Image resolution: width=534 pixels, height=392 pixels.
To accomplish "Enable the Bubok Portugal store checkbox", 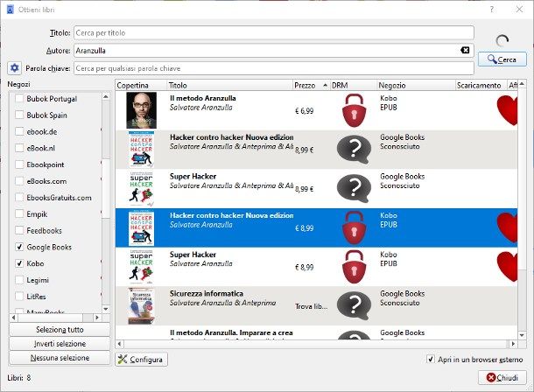I will coord(19,99).
